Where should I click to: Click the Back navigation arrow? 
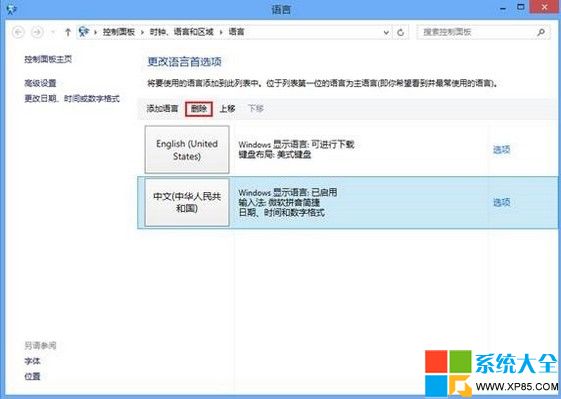18,32
